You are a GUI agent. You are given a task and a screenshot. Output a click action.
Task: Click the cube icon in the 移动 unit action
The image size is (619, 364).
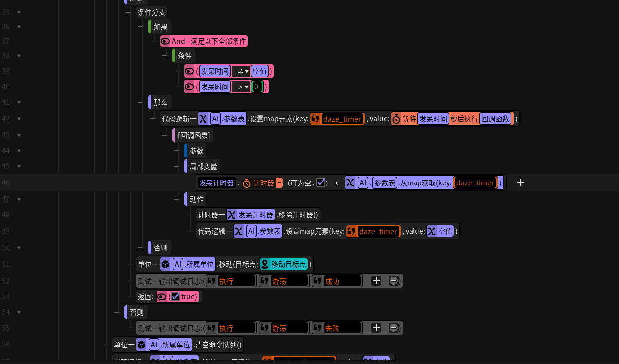(x=165, y=264)
